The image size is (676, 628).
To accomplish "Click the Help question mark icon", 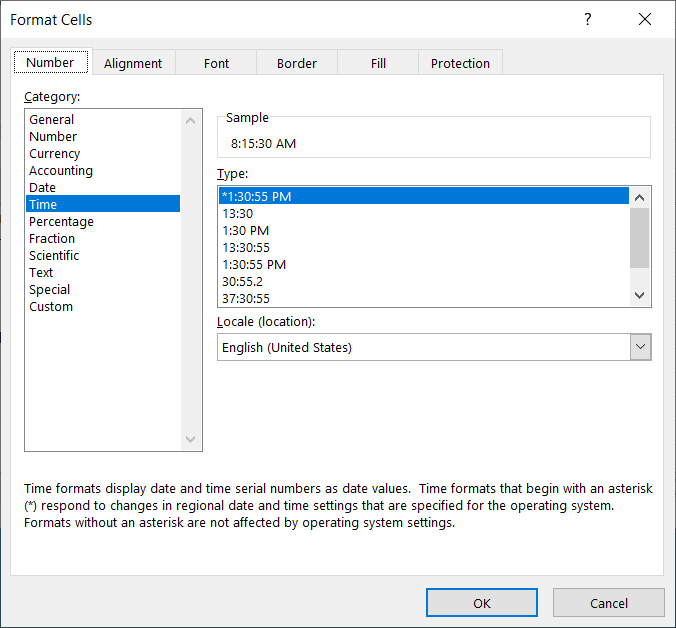I will point(588,20).
